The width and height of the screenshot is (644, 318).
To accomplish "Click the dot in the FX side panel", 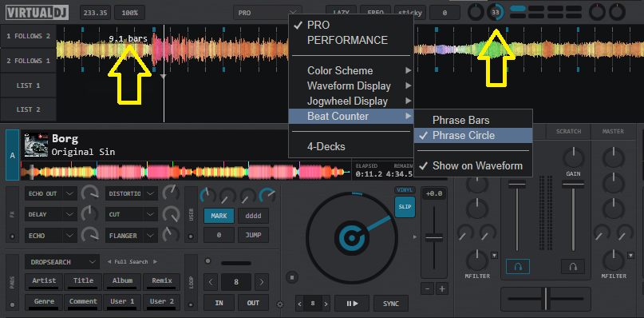I will 12,237.
